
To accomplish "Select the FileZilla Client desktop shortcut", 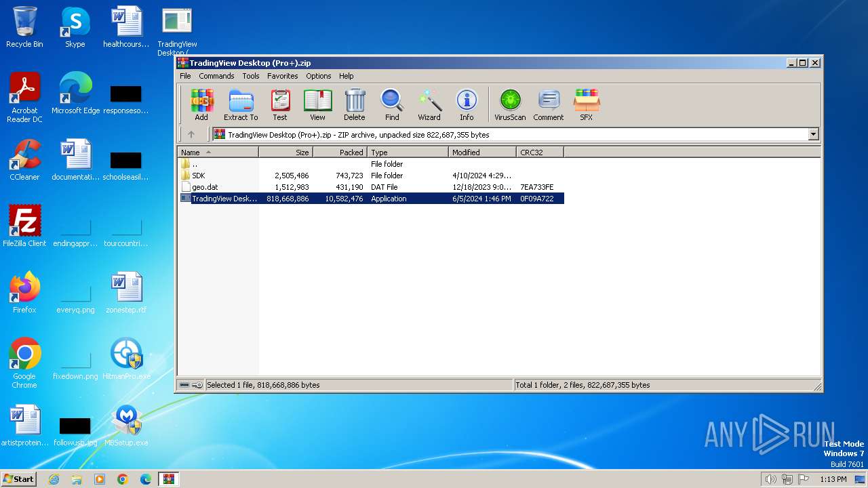I will pyautogui.click(x=24, y=226).
